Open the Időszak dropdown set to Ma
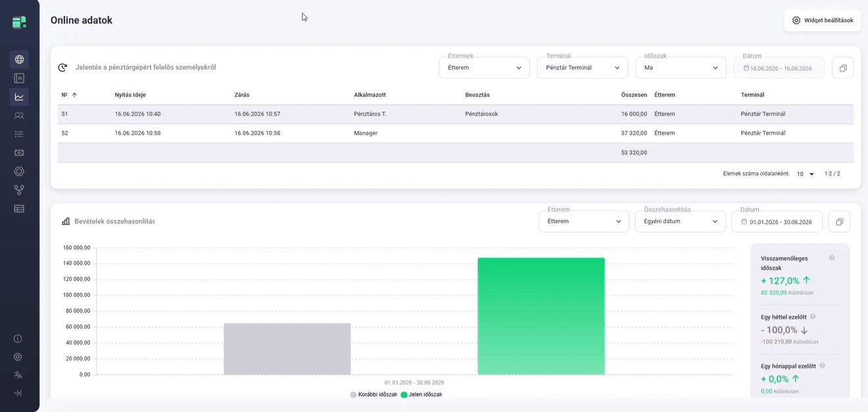 click(681, 68)
